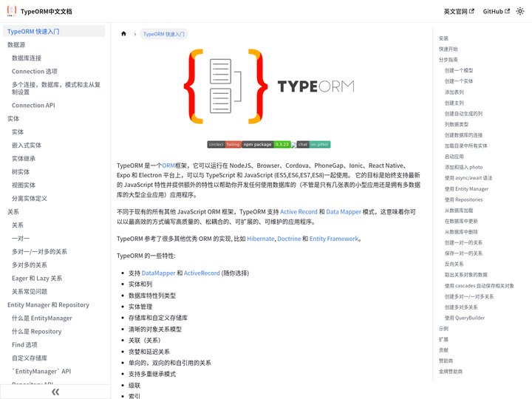Image resolution: width=532 pixels, height=399 pixels.
Task: Click the circleci failing badge
Action: 225,145
